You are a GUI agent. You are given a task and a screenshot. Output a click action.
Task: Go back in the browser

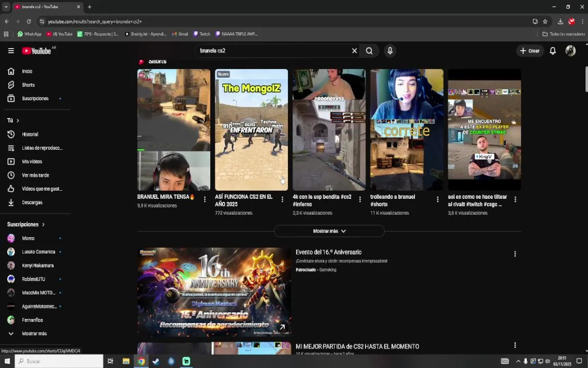point(7,21)
